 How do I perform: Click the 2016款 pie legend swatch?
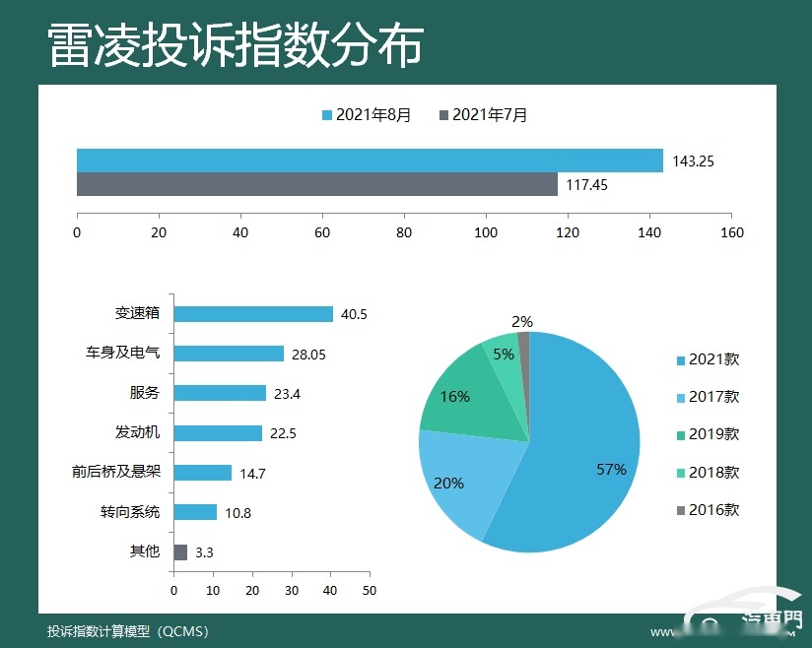click(681, 511)
